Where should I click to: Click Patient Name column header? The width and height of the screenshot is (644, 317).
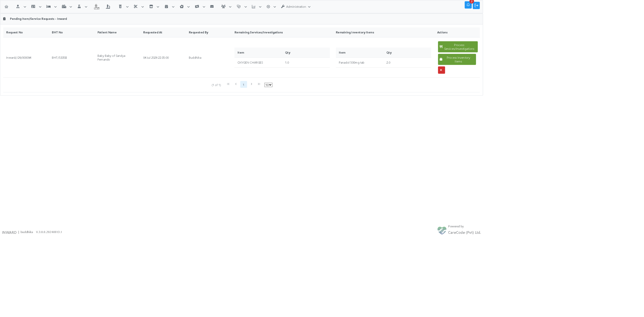pyautogui.click(x=107, y=32)
